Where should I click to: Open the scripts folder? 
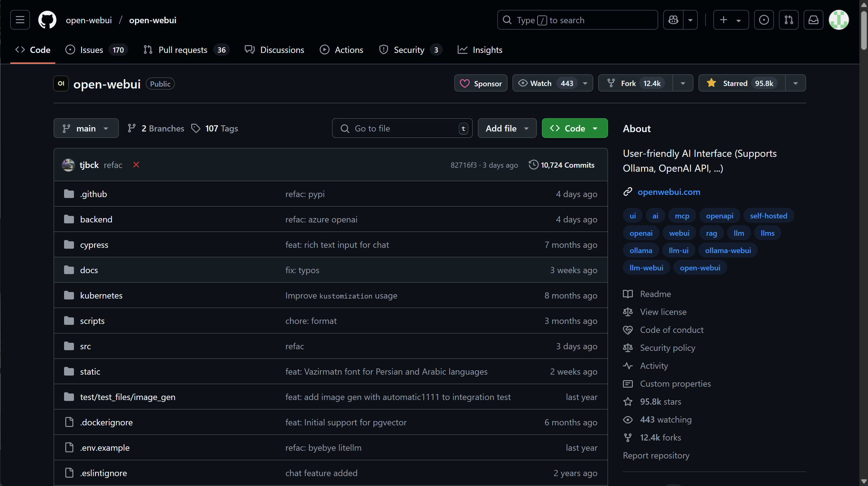[92, 320]
